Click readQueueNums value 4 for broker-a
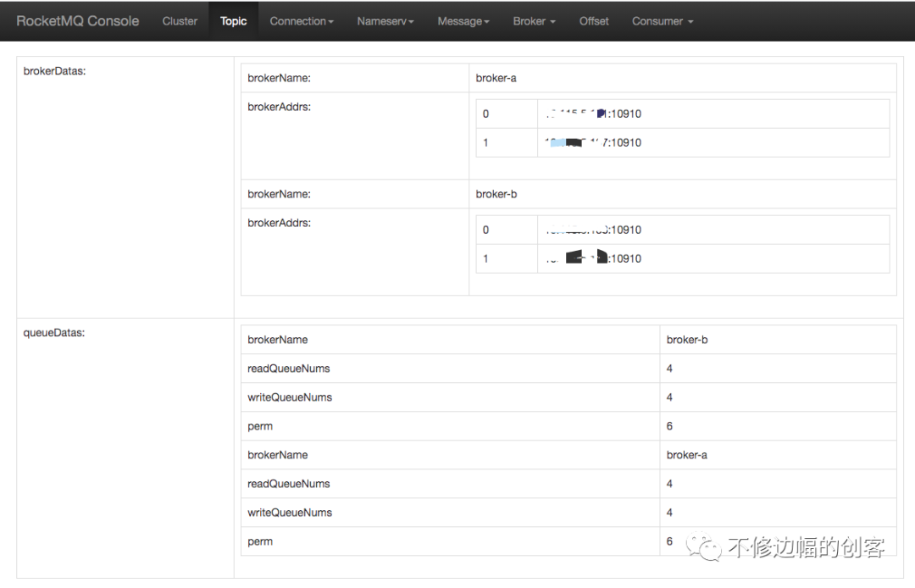The height and width of the screenshot is (588, 915). pyautogui.click(x=669, y=484)
